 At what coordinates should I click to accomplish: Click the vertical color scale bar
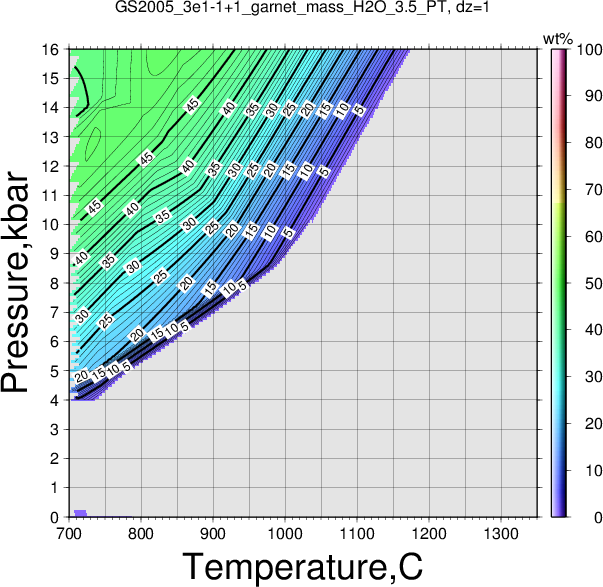click(558, 283)
